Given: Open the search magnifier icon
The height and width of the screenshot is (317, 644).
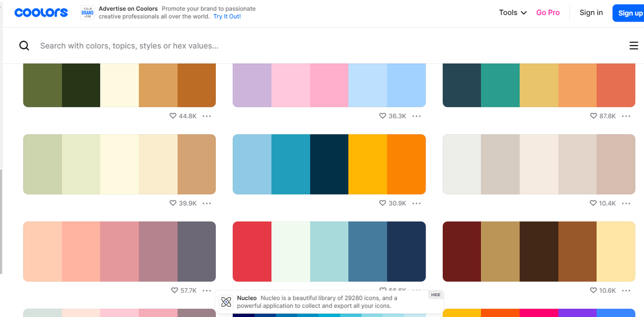Looking at the screenshot, I should [x=24, y=46].
